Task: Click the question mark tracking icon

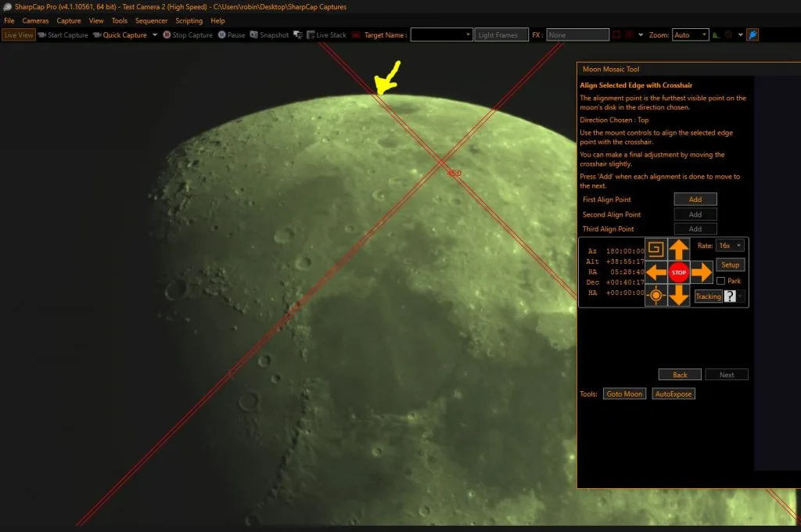Action: pyautogui.click(x=730, y=297)
